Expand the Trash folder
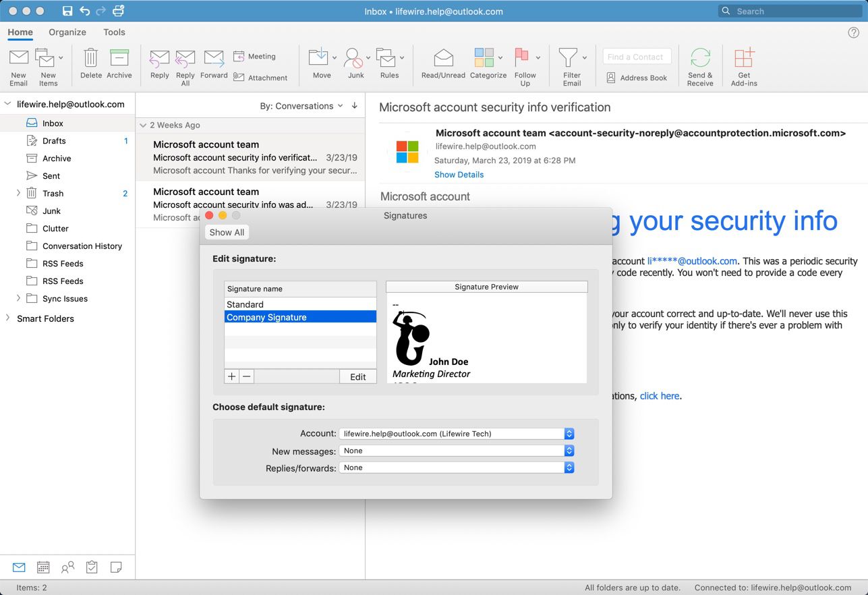This screenshot has height=595, width=868. (18, 193)
